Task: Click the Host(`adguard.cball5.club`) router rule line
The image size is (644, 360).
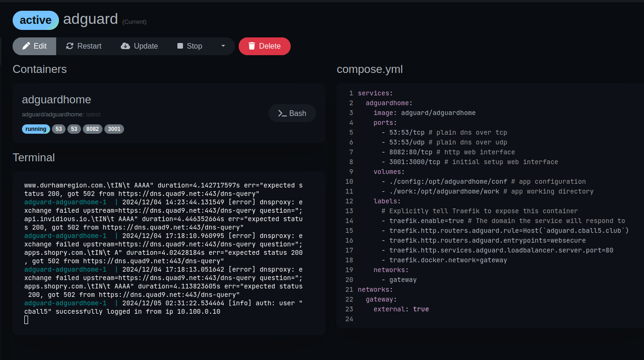Action: point(505,230)
